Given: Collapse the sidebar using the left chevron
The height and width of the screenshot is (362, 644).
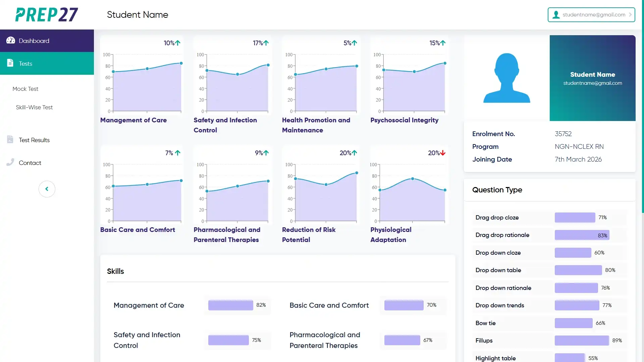Looking at the screenshot, I should pos(47,189).
